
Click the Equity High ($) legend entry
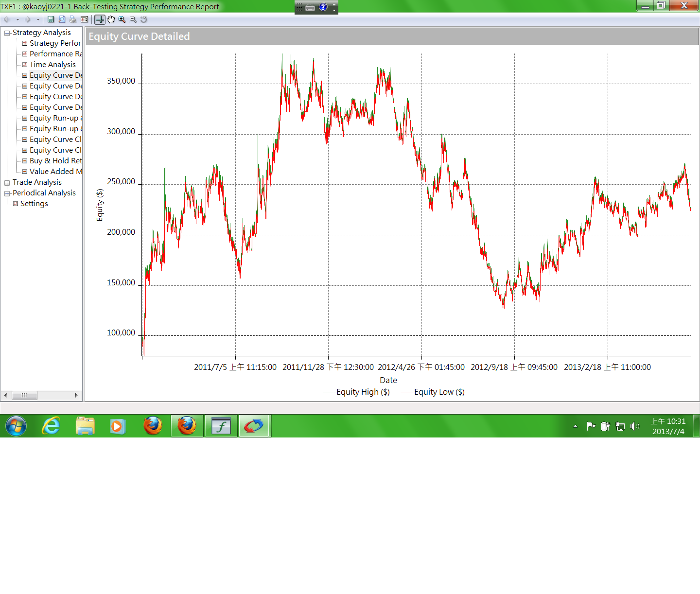(356, 392)
